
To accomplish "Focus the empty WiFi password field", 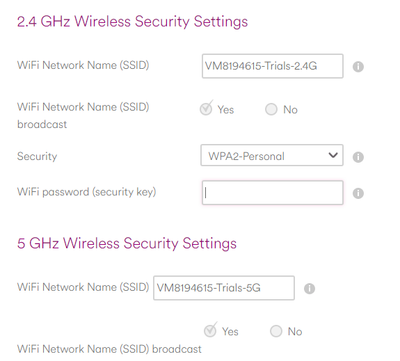I will tap(272, 193).
